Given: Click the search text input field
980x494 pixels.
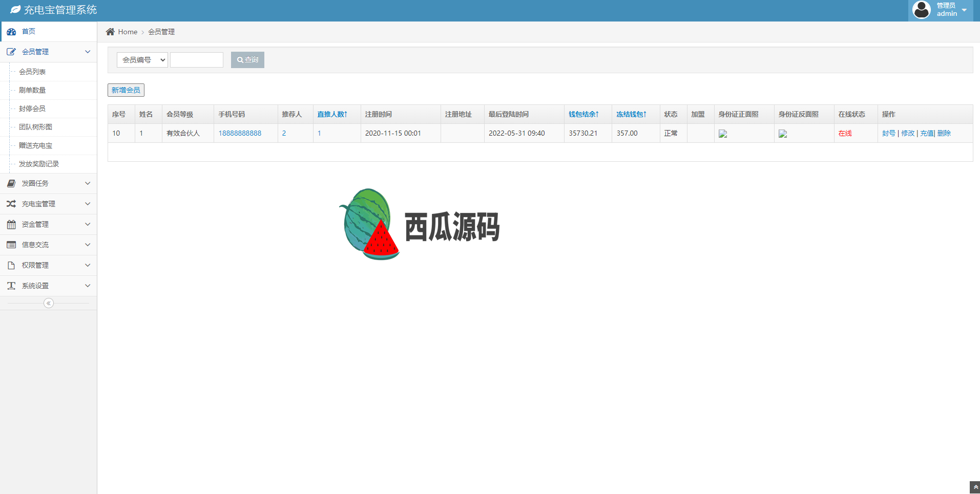Looking at the screenshot, I should click(x=197, y=60).
